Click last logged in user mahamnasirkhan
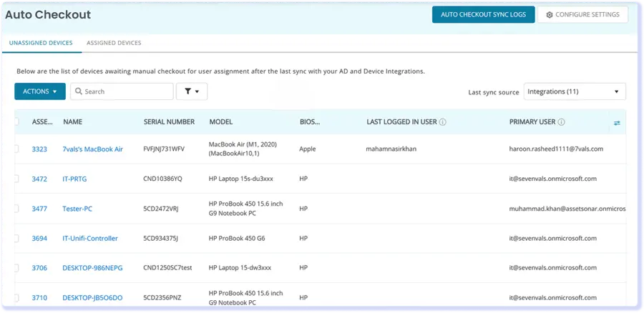Image resolution: width=644 pixels, height=313 pixels. click(391, 149)
